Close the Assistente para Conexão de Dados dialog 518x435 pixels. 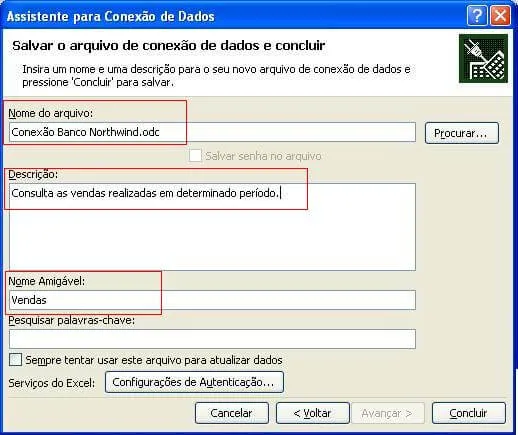point(500,15)
